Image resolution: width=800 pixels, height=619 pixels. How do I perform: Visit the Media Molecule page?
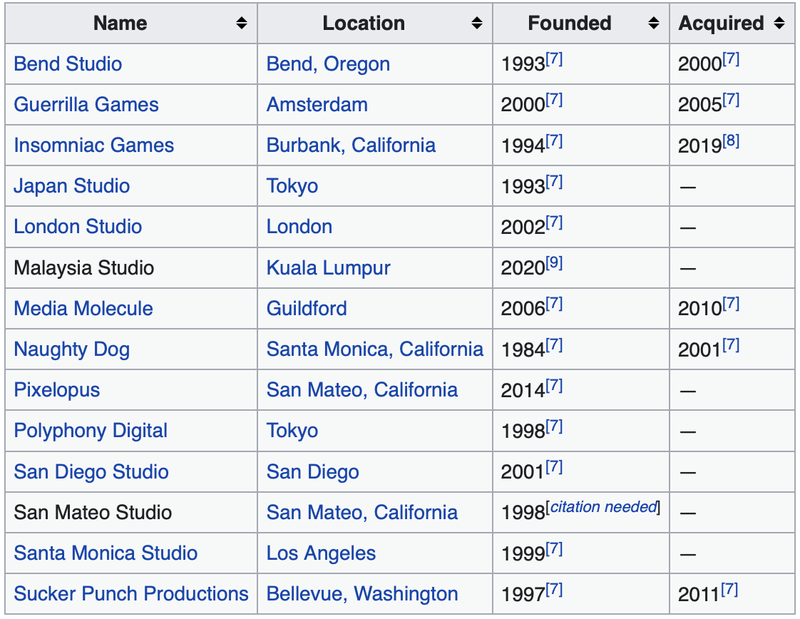pos(84,309)
